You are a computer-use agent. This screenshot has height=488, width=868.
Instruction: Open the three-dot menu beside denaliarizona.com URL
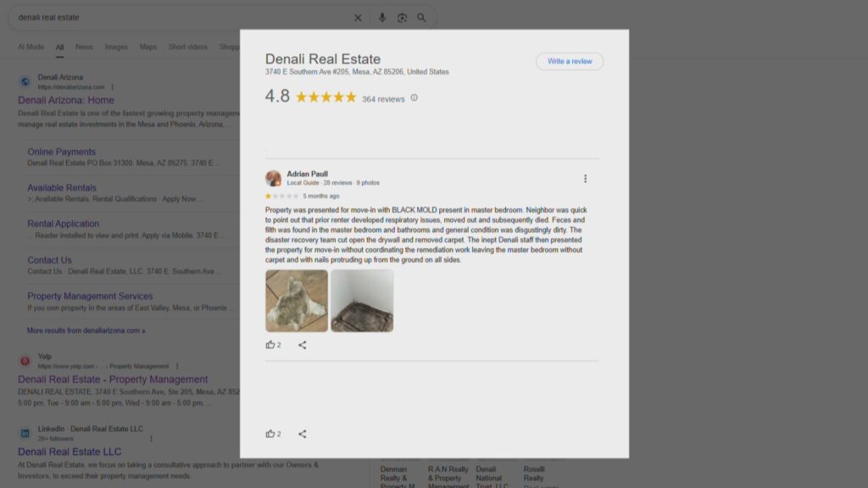pyautogui.click(x=113, y=87)
